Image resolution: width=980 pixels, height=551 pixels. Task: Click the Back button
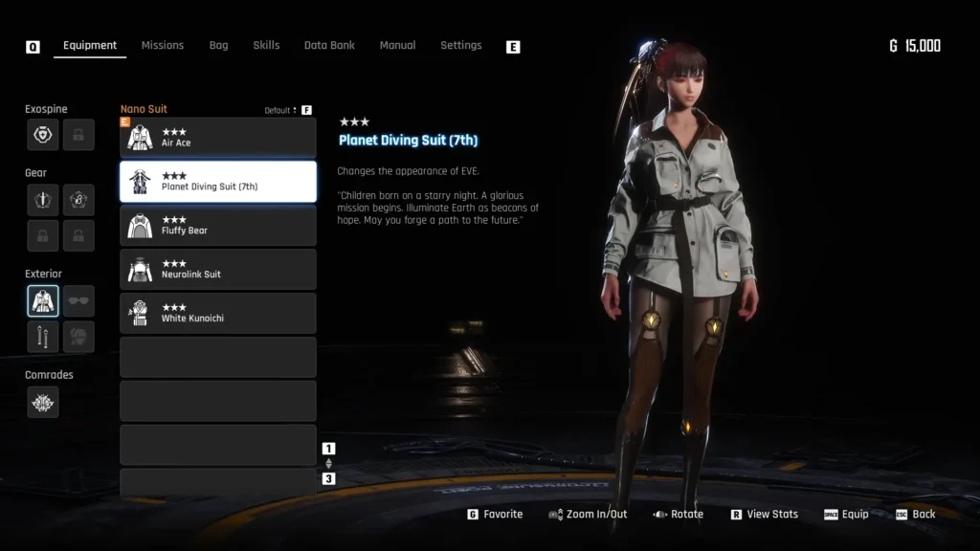[916, 514]
